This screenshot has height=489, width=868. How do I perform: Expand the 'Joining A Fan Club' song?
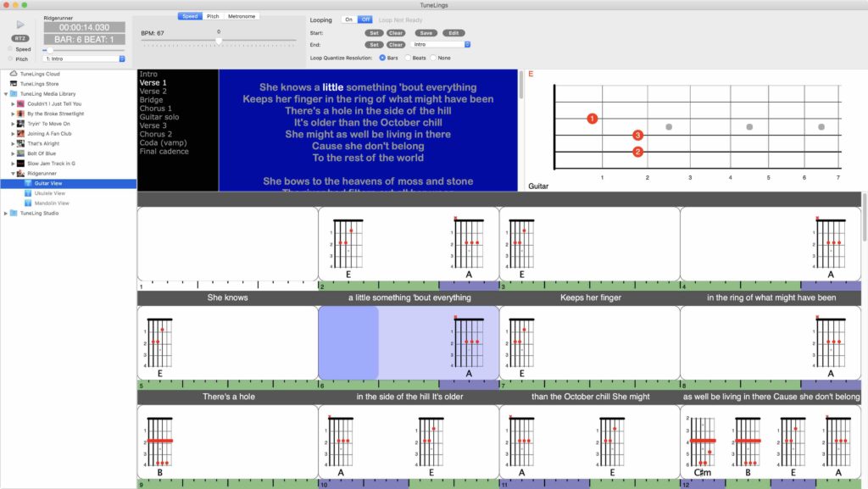pos(14,134)
